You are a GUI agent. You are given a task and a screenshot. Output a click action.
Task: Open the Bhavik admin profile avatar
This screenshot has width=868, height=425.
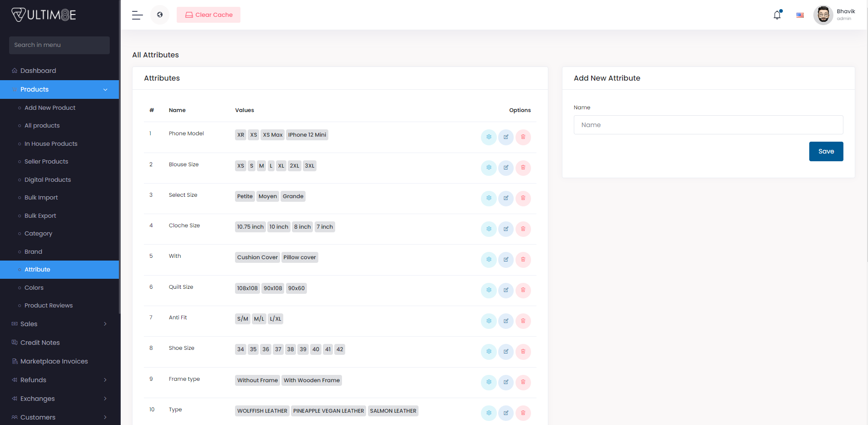[x=823, y=15]
